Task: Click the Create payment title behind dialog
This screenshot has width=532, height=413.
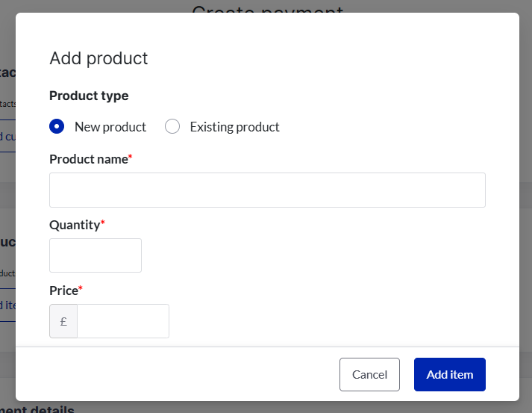Action: click(267, 7)
